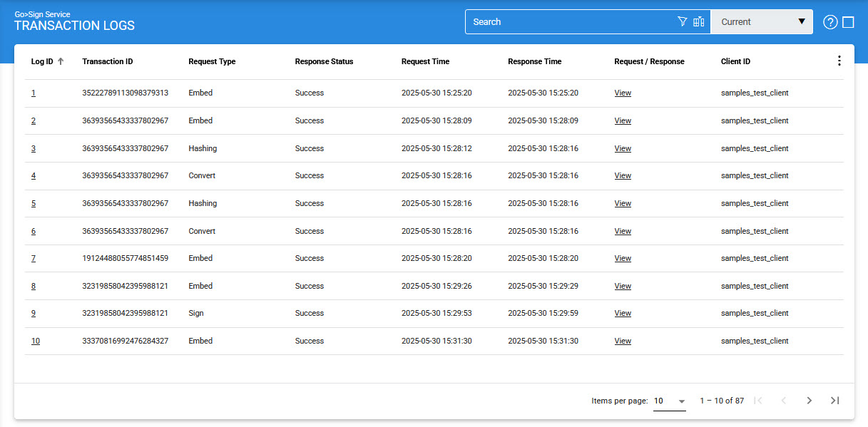View request/response for the Sign transaction
868x427 pixels.
[x=623, y=314]
